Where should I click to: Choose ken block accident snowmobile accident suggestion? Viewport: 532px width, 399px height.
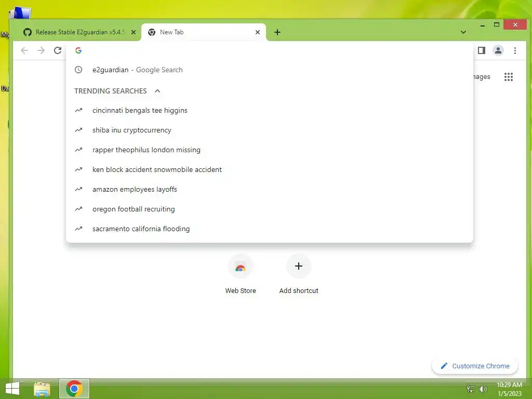pyautogui.click(x=270, y=169)
